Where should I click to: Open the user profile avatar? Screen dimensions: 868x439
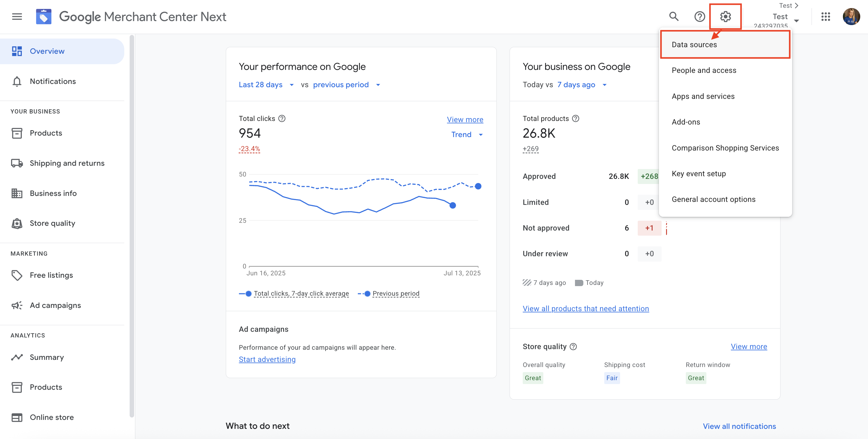851,16
